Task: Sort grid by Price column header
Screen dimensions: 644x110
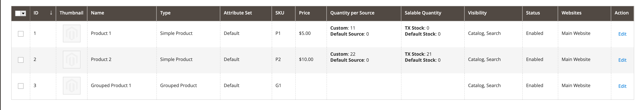Action: click(304, 13)
